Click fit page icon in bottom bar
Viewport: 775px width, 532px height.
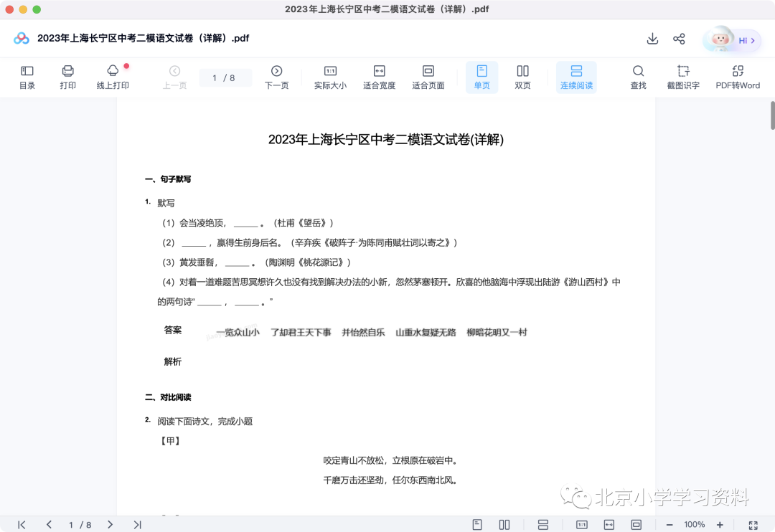pos(636,525)
